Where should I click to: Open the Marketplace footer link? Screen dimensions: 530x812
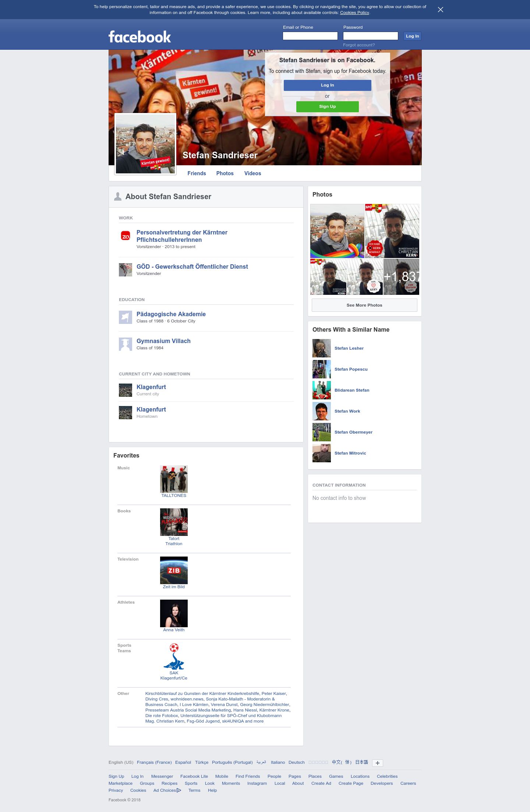120,783
